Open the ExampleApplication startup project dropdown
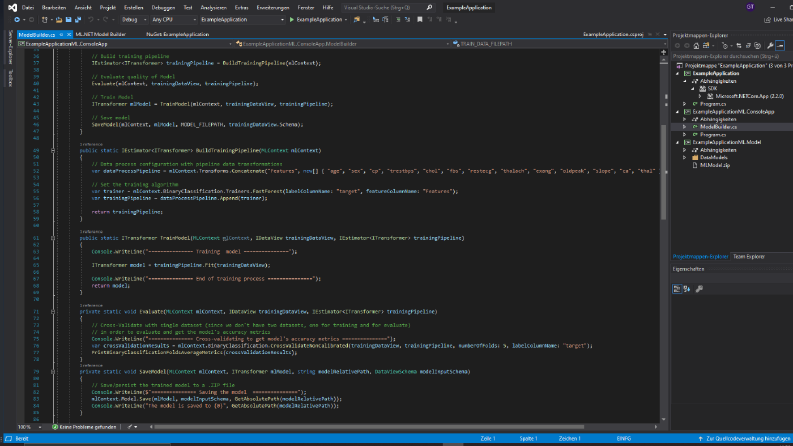This screenshot has width=793, height=446. click(x=242, y=20)
